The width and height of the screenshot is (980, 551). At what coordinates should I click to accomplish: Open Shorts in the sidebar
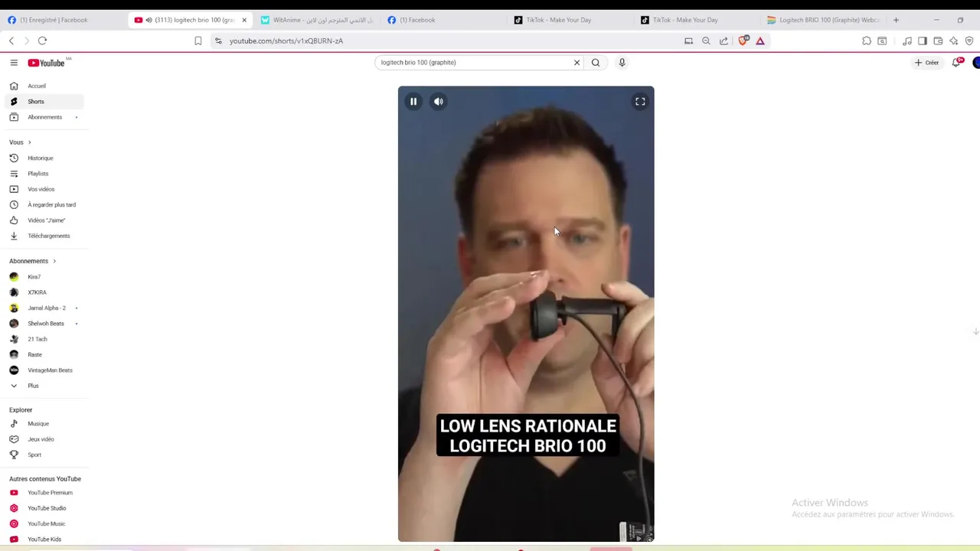[x=44, y=102]
